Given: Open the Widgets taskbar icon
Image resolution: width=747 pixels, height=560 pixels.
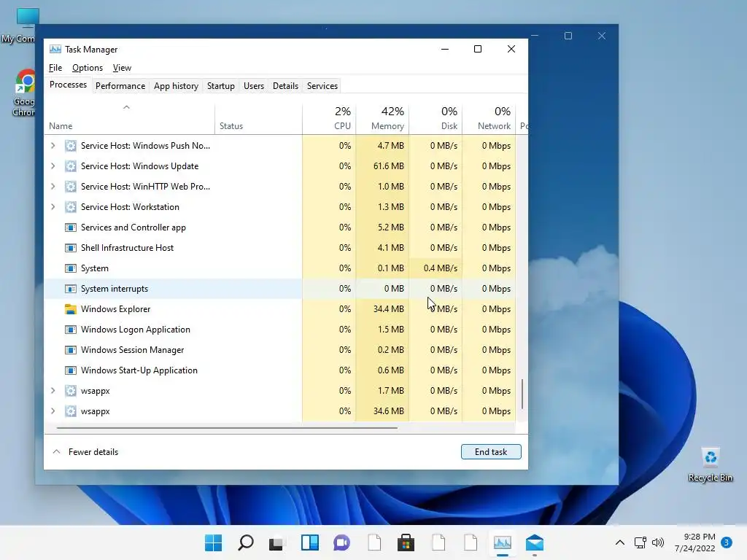Looking at the screenshot, I should (309, 542).
